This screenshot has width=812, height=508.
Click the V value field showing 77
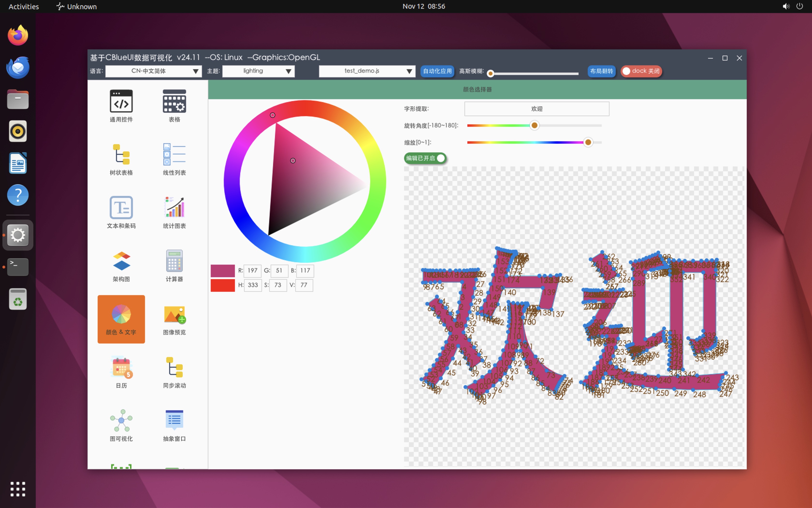(x=304, y=285)
